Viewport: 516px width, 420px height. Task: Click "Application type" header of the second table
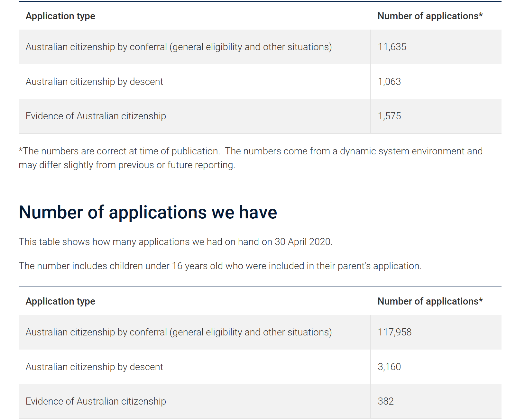coord(60,301)
